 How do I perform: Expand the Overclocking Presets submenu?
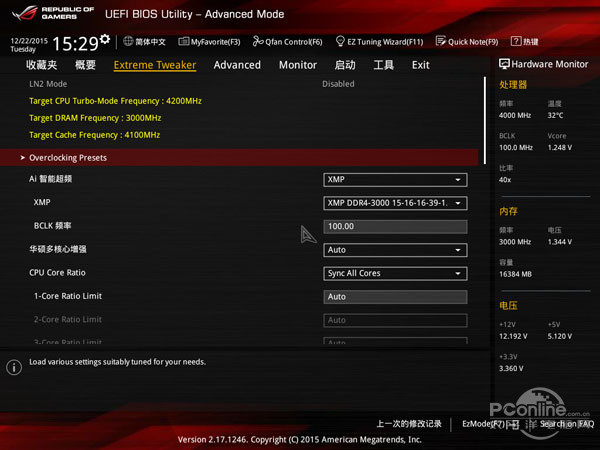(239, 158)
